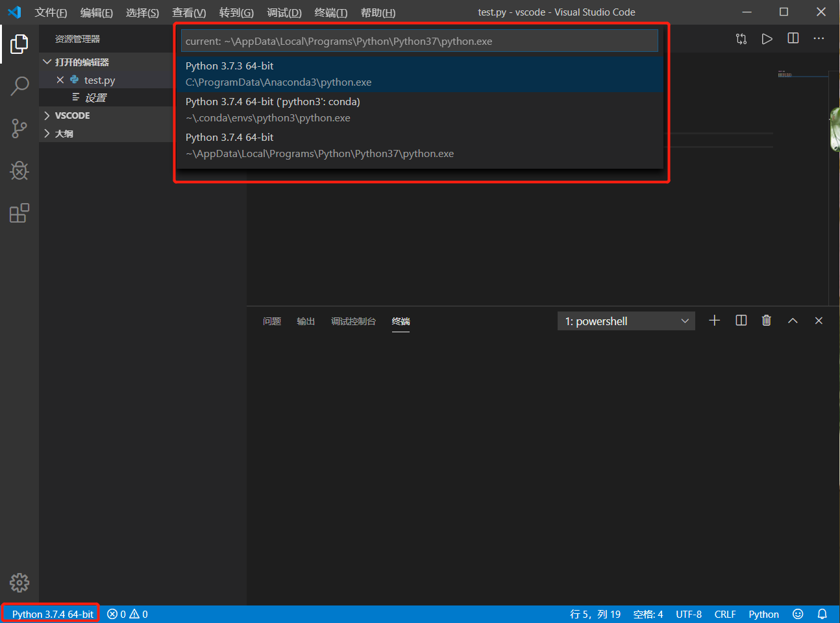Open 设置 in open editors list
Viewport: 840px width, 623px height.
tap(95, 98)
